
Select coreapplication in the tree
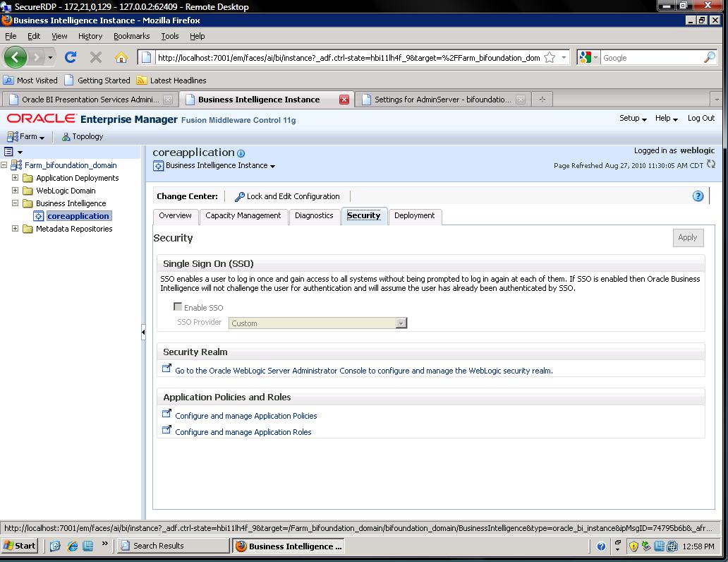tap(78, 215)
